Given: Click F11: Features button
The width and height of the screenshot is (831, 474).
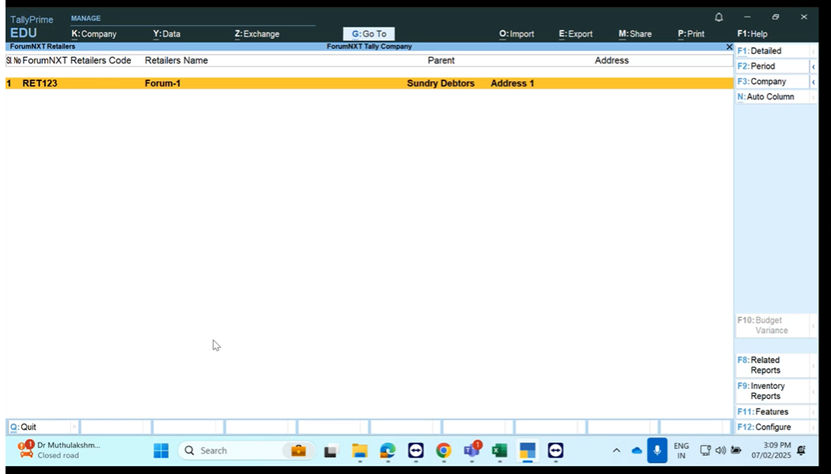Looking at the screenshot, I should click(x=772, y=412).
